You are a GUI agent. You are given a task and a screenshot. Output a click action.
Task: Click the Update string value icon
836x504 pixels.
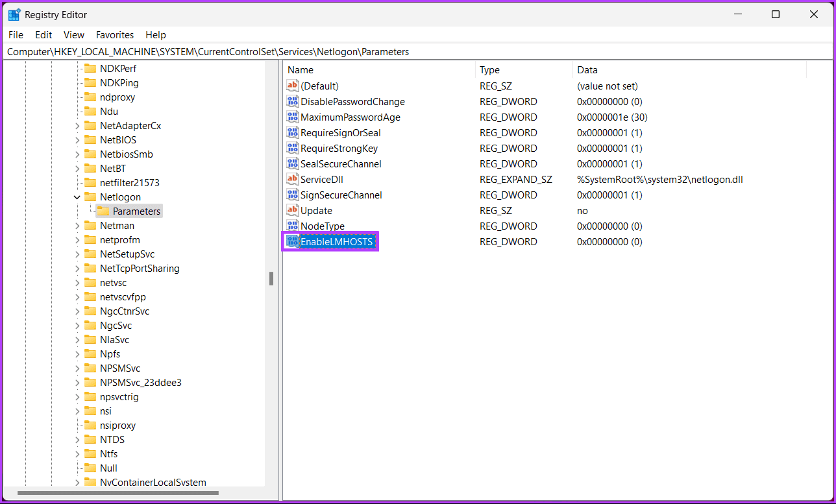click(292, 210)
